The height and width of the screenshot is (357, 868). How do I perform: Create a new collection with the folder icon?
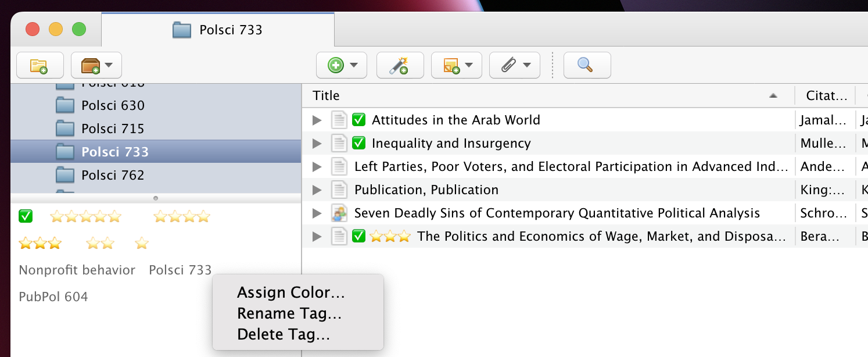point(39,65)
